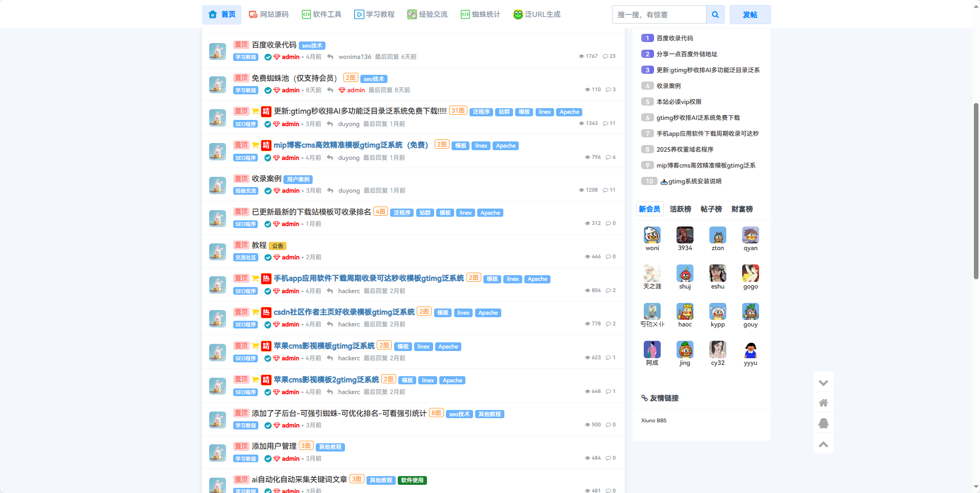Switch to the 活跃榜 tab
The width and height of the screenshot is (980, 493).
click(680, 209)
